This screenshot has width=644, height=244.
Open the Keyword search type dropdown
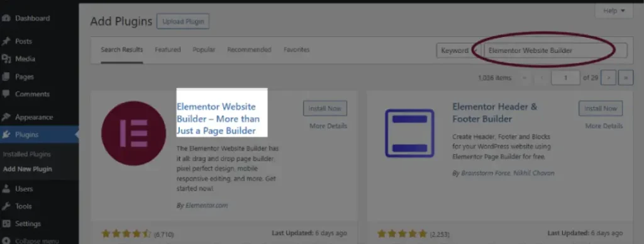(x=458, y=50)
